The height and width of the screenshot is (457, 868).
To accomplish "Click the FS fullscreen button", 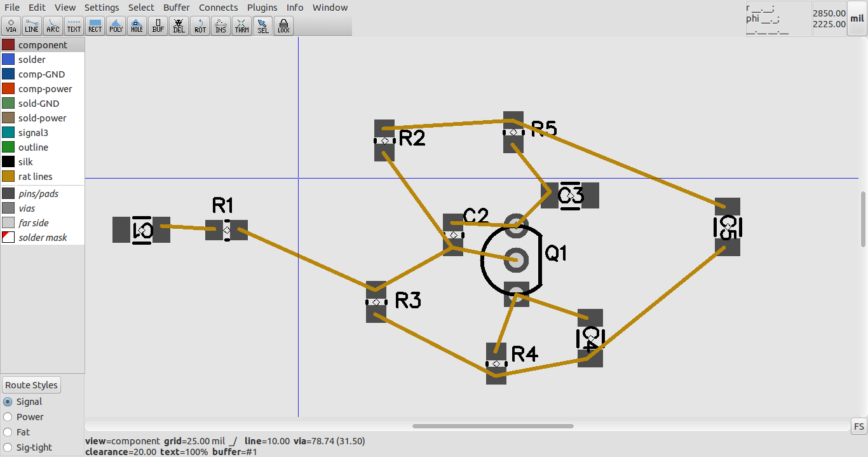I will (x=858, y=426).
